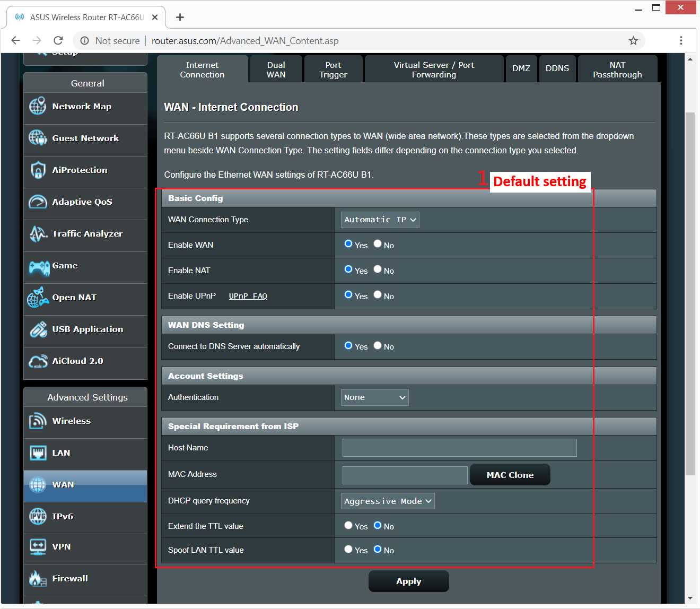Click USB Application icon
The image size is (700, 609).
tap(38, 329)
